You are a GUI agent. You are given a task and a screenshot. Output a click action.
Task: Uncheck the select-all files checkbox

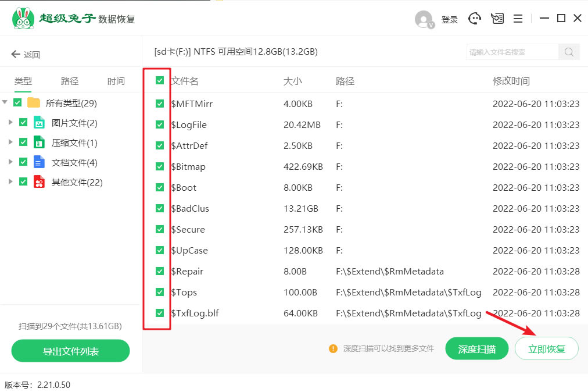point(159,80)
